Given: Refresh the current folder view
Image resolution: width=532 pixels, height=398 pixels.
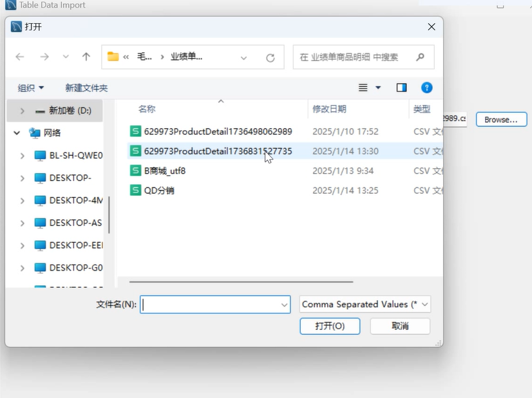Looking at the screenshot, I should pos(270,58).
